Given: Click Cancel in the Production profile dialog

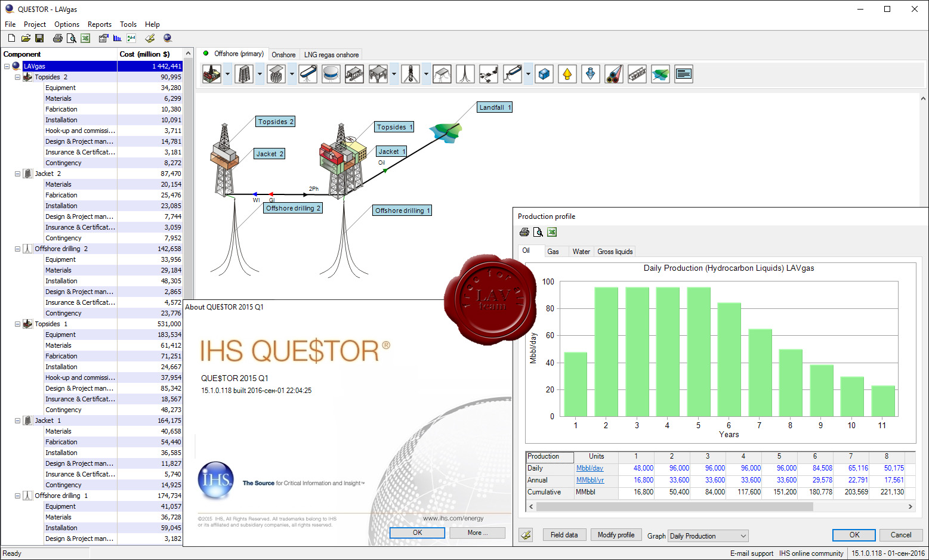Looking at the screenshot, I should pyautogui.click(x=901, y=535).
